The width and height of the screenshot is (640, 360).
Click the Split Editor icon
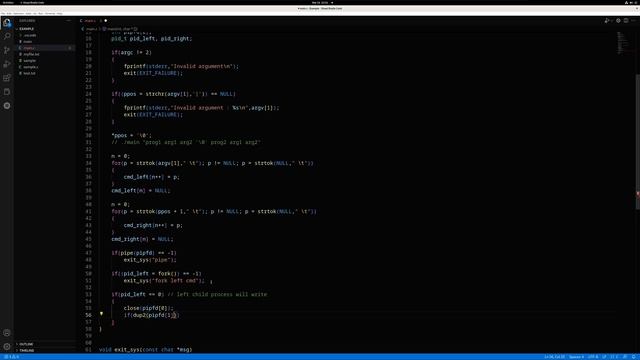point(626,20)
